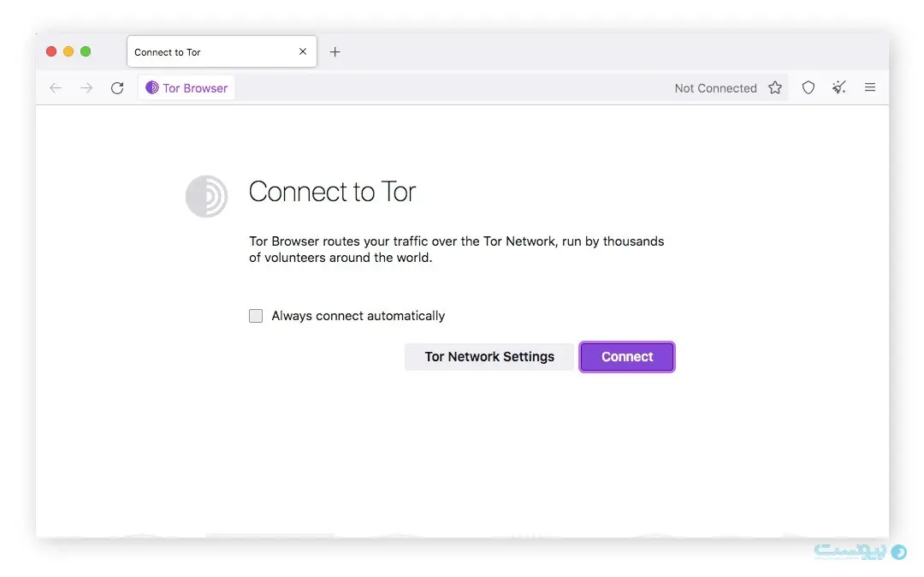Close the window with red button

click(51, 51)
